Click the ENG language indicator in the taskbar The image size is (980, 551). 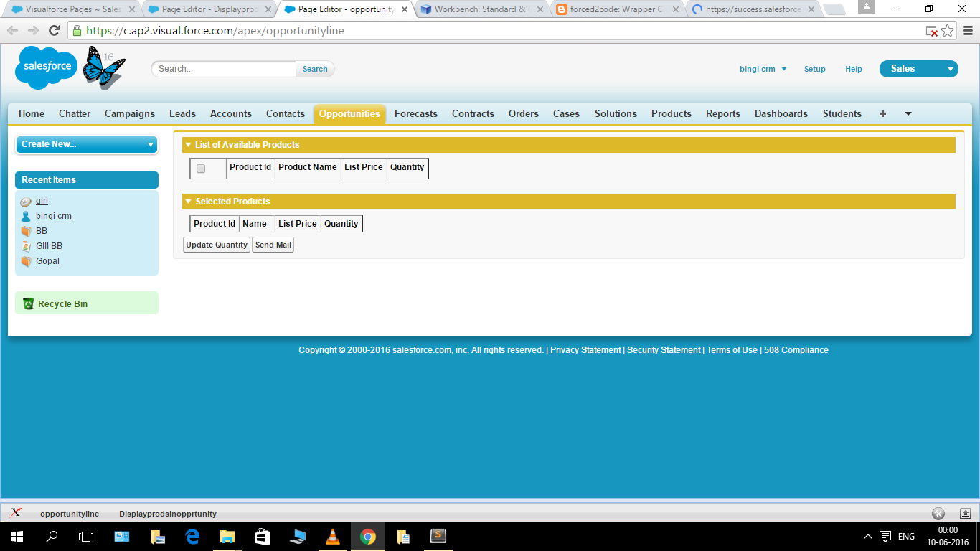pyautogui.click(x=906, y=537)
